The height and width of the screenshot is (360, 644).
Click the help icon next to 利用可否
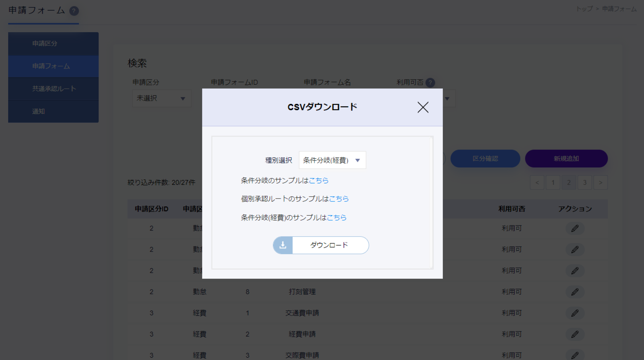click(430, 82)
